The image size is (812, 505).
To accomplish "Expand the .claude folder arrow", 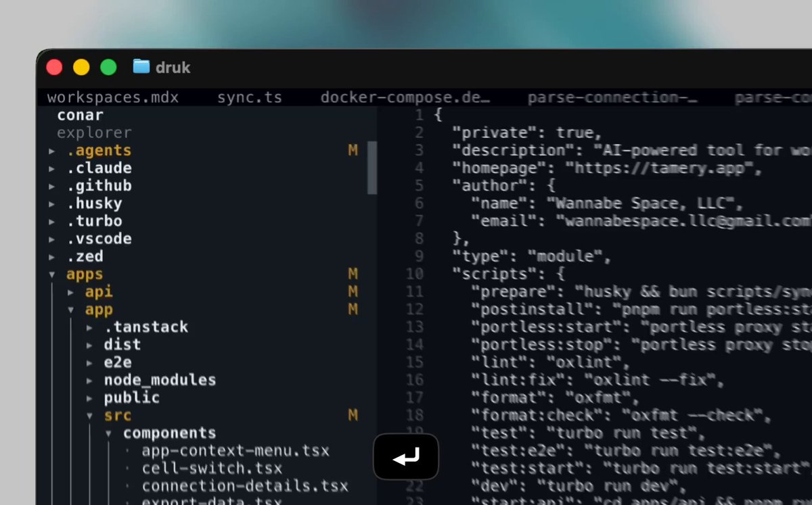I will (52, 168).
